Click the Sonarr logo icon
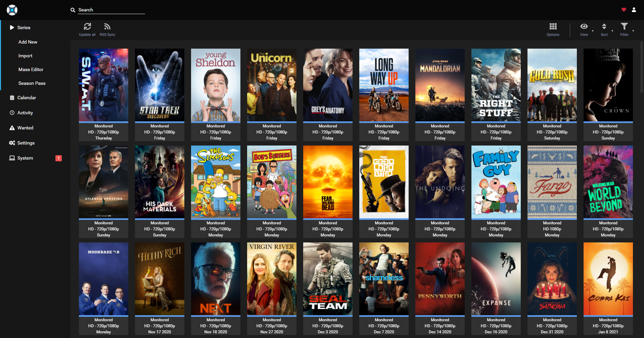This screenshot has width=644, height=338. [12, 10]
